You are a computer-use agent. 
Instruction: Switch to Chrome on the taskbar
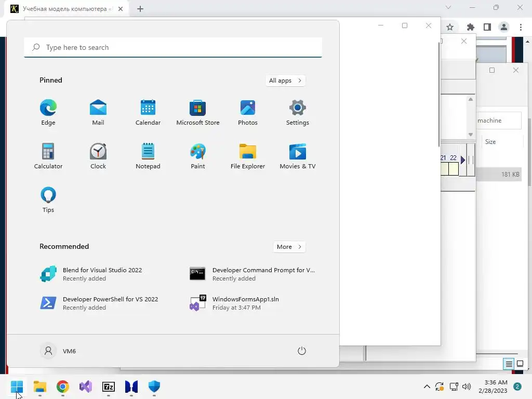[x=63, y=387]
